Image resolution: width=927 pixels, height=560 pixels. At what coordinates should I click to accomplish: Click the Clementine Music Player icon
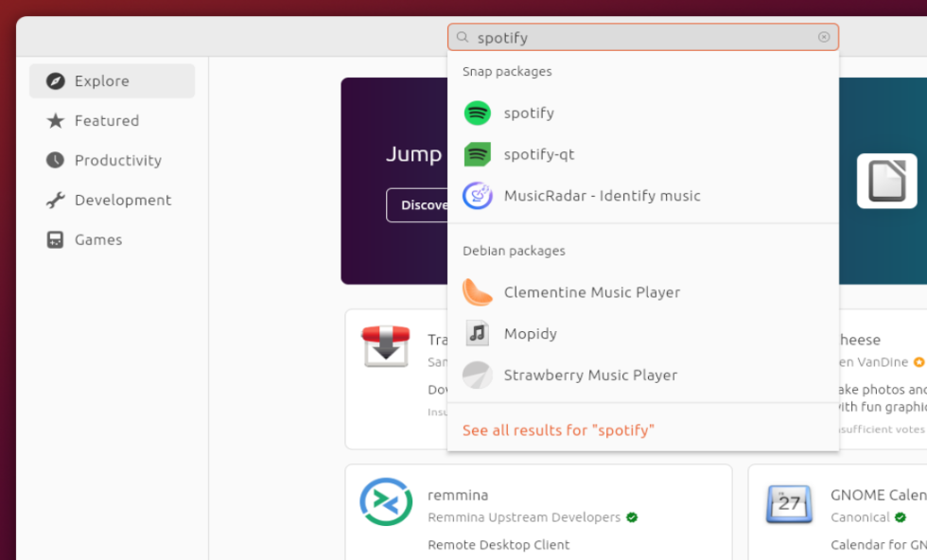pyautogui.click(x=479, y=292)
